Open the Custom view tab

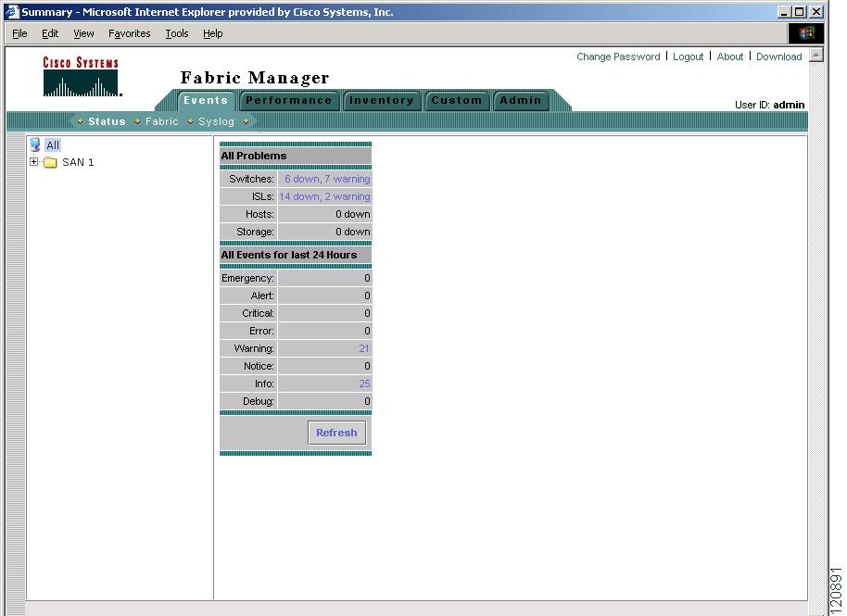pyautogui.click(x=457, y=100)
